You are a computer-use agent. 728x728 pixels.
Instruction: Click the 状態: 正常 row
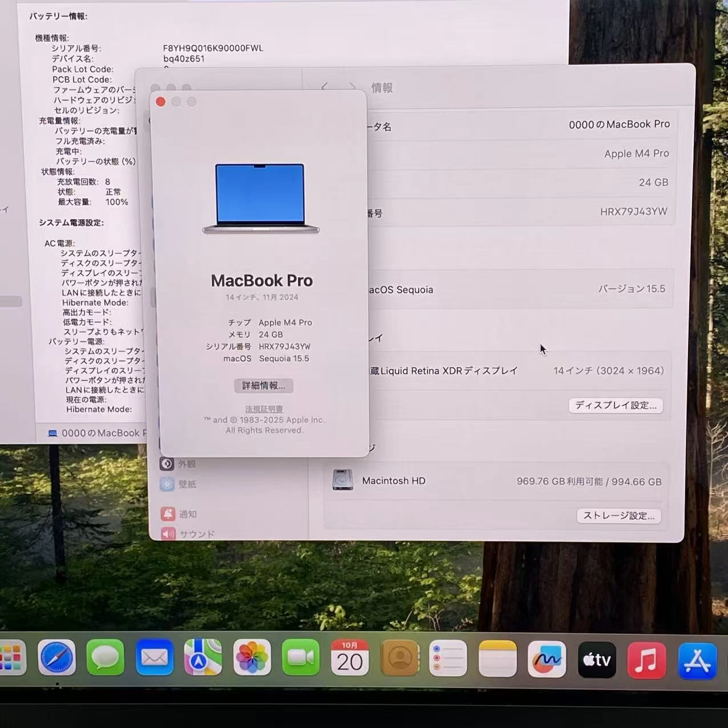pyautogui.click(x=89, y=192)
